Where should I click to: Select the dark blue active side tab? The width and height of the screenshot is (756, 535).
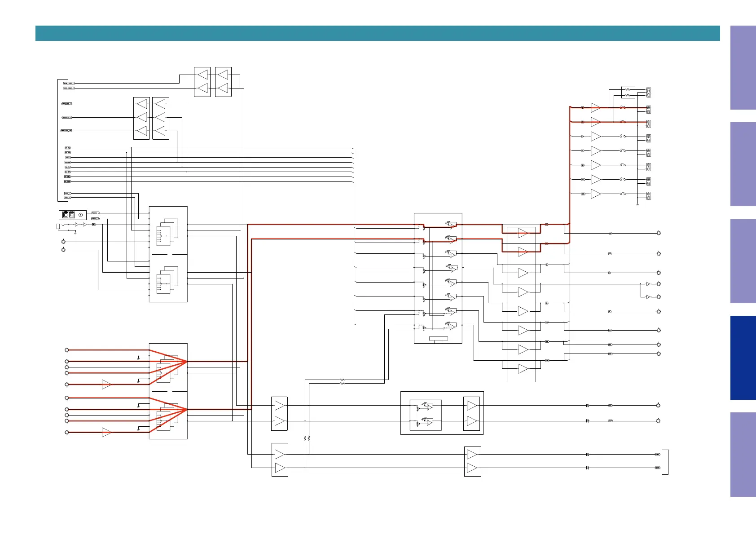743,358
